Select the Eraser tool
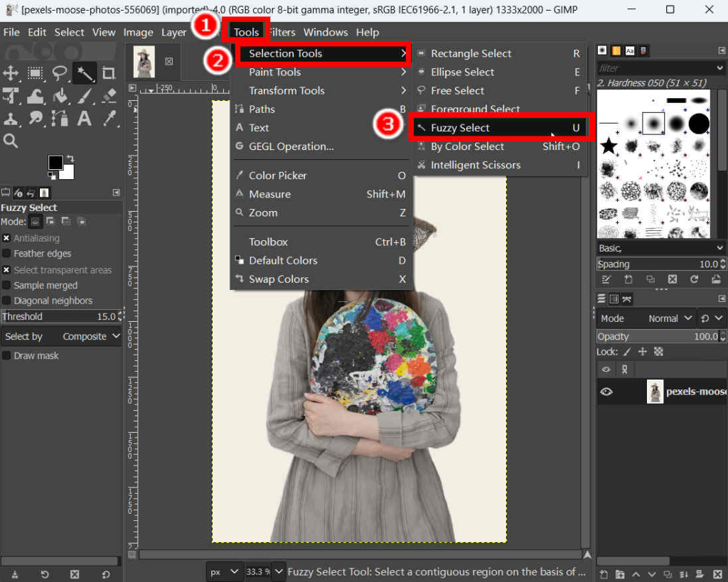The width and height of the screenshot is (728, 582). (109, 96)
